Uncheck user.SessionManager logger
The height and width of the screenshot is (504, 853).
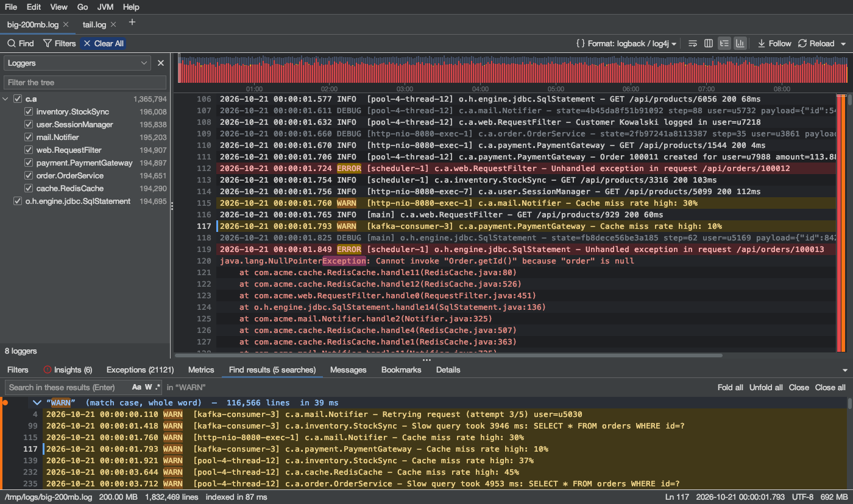28,124
